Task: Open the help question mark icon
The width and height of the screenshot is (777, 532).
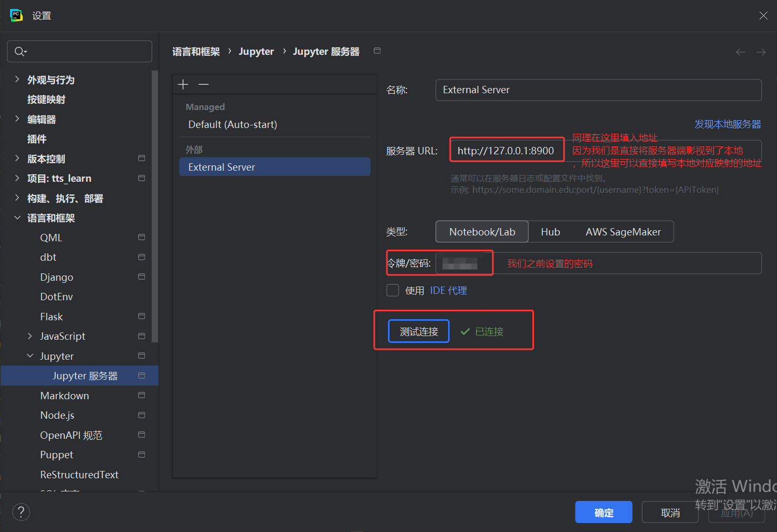Action: (x=21, y=512)
